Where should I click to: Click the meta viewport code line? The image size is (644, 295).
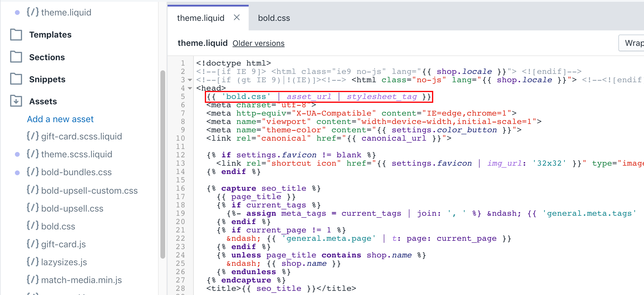tap(374, 122)
